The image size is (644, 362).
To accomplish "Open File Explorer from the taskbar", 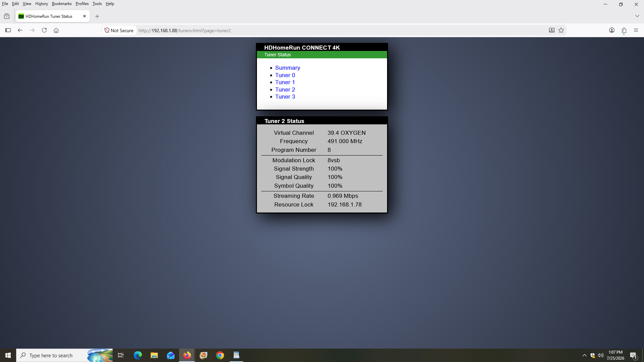I will click(x=154, y=355).
